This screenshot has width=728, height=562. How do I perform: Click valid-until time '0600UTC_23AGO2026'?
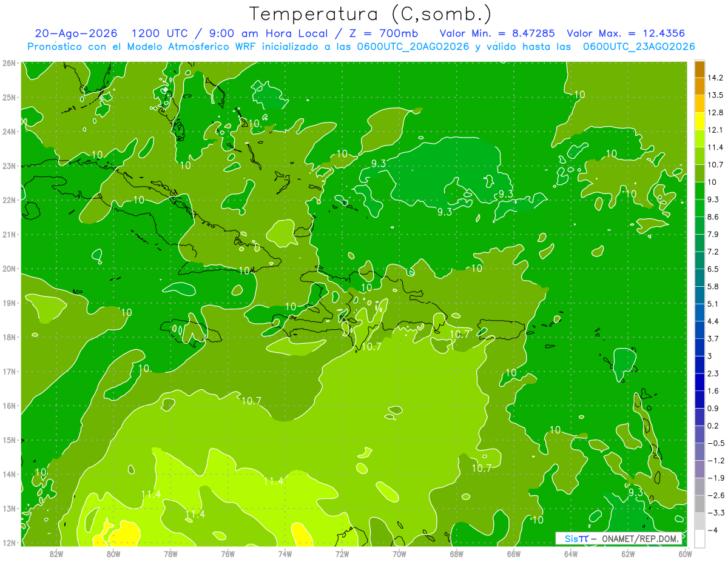tap(639, 47)
